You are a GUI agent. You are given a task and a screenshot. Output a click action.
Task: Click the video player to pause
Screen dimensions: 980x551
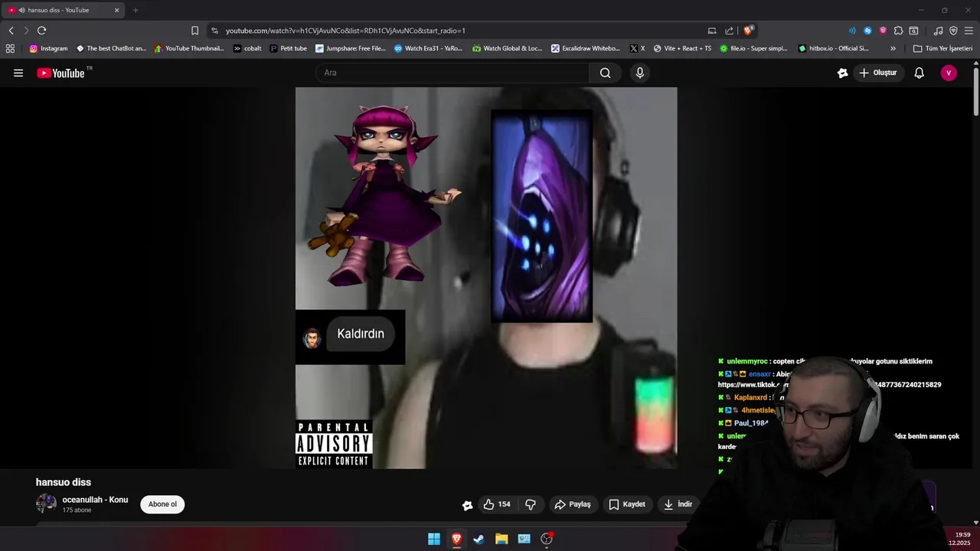486,278
